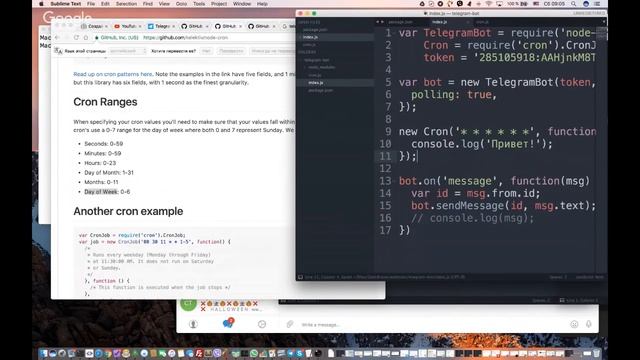The width and height of the screenshot is (640, 360).
Task: Click the 'Write a message...' input field
Action: pos(433,324)
